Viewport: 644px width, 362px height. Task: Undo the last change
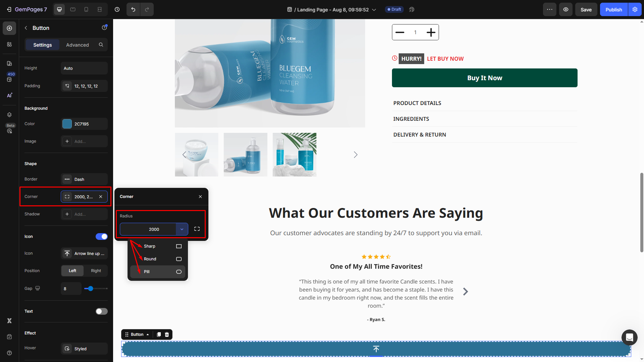point(133,9)
